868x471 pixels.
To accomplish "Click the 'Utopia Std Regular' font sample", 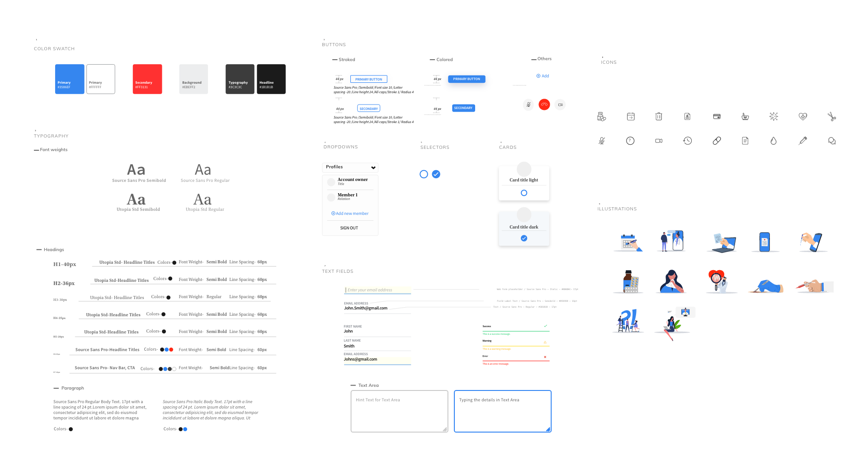I will click(x=205, y=202).
